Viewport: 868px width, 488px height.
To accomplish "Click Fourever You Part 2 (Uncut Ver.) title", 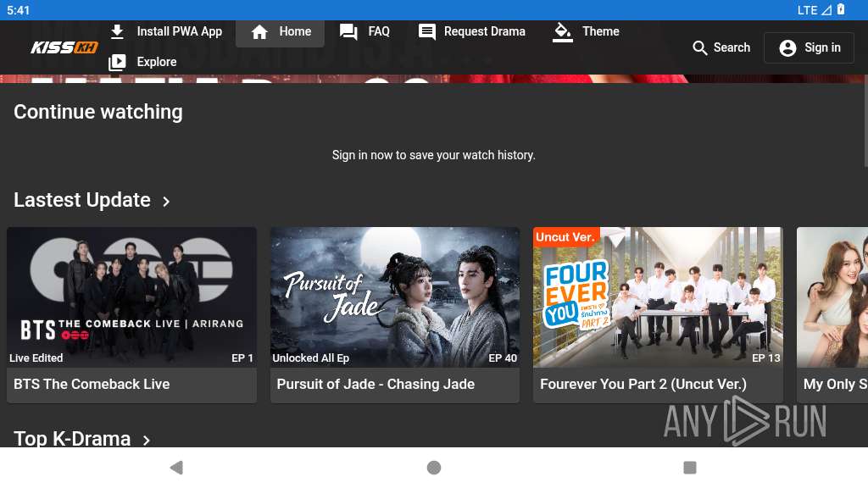I will click(643, 384).
